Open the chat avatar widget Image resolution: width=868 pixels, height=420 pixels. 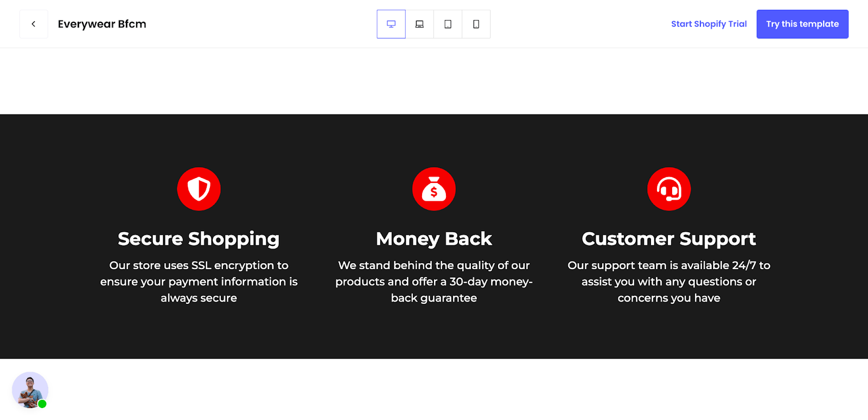[x=29, y=389]
